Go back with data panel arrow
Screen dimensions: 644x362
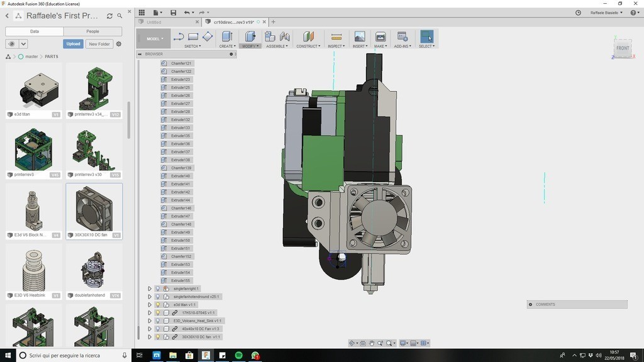click(x=7, y=16)
